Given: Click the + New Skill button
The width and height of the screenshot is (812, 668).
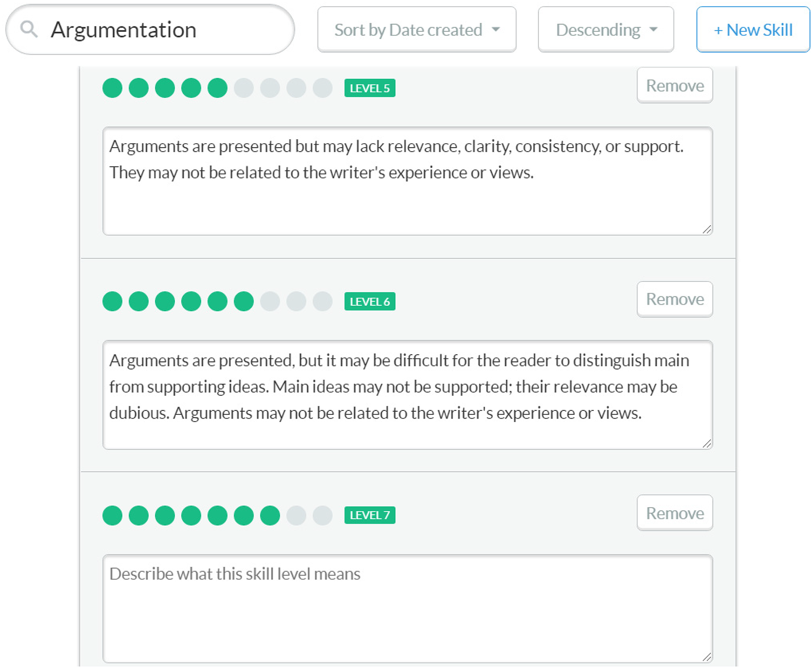Looking at the screenshot, I should click(x=753, y=30).
